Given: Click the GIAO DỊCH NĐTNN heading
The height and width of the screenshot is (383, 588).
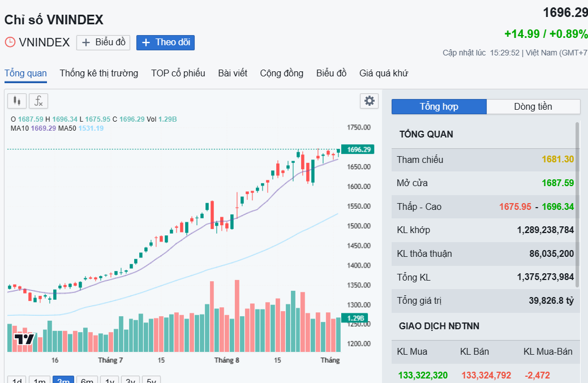Looking at the screenshot, I should 439,326.
